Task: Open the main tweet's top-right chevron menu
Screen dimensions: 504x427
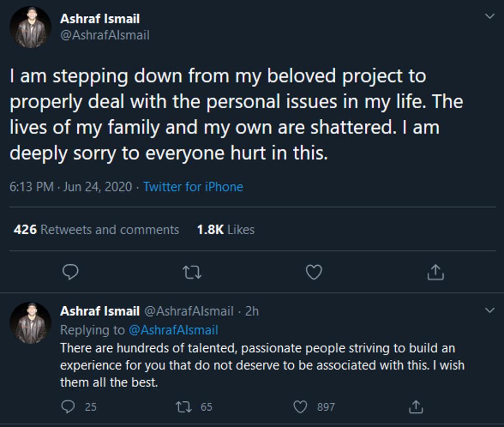Action: [x=490, y=16]
